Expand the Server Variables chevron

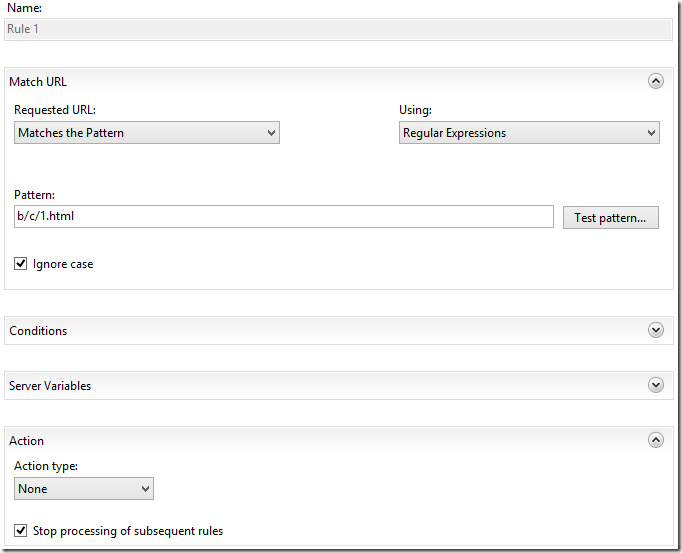(656, 385)
